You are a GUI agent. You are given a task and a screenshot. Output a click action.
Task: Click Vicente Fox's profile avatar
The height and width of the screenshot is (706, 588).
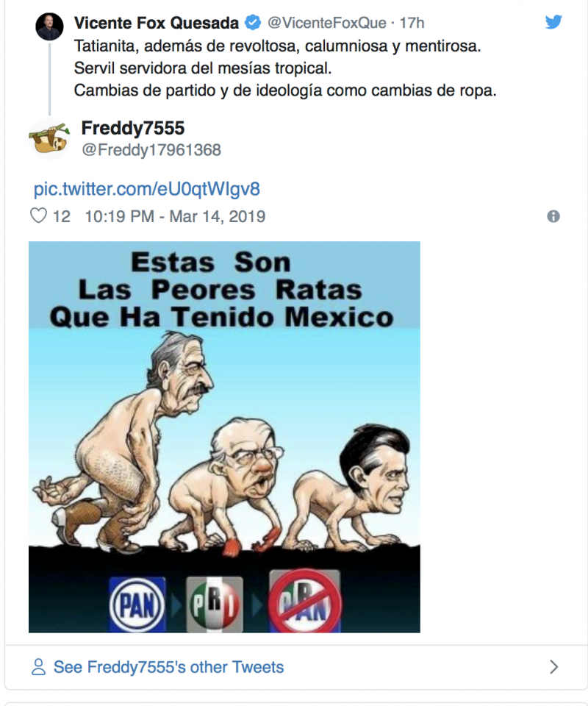click(x=49, y=26)
